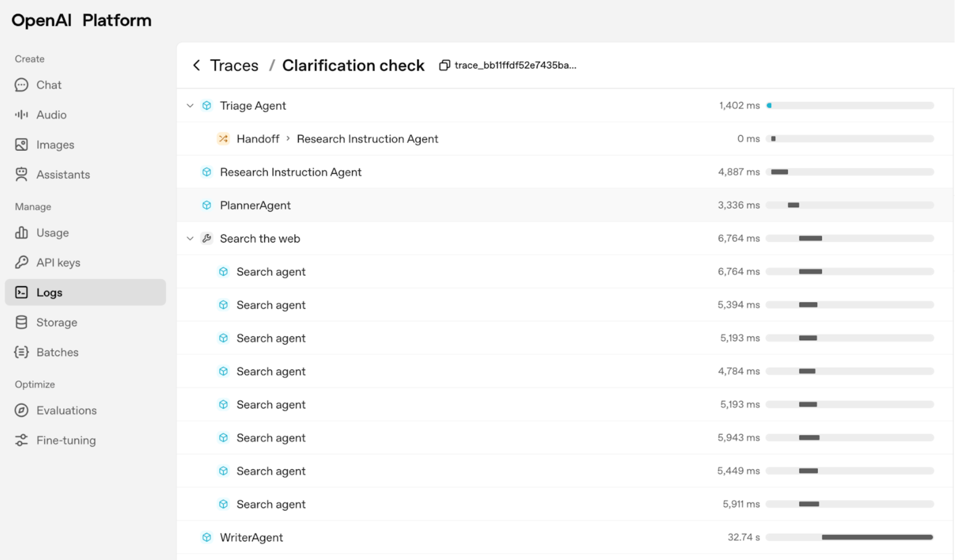
Task: Click the Storage database icon
Action: (x=22, y=322)
